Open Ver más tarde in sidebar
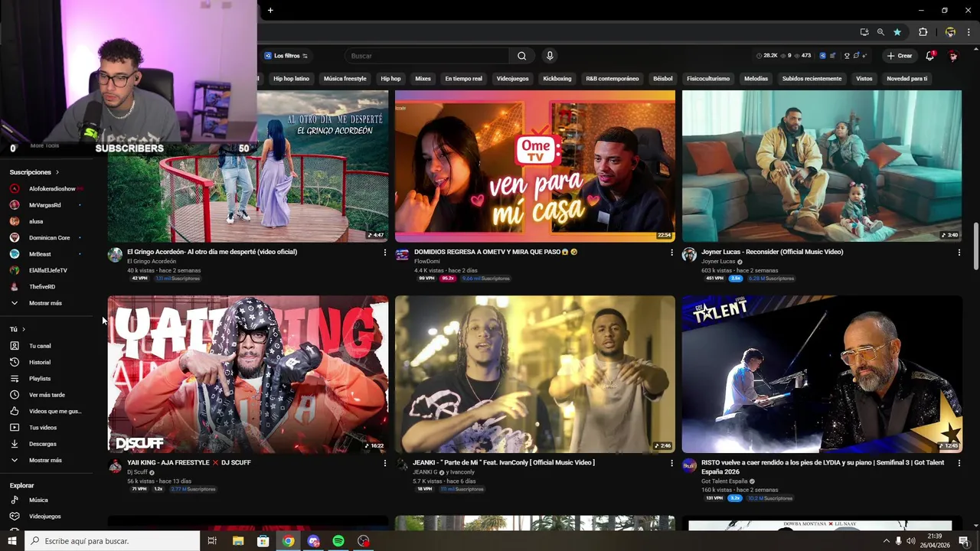Screen dimensions: 980x551 pyautogui.click(x=46, y=395)
